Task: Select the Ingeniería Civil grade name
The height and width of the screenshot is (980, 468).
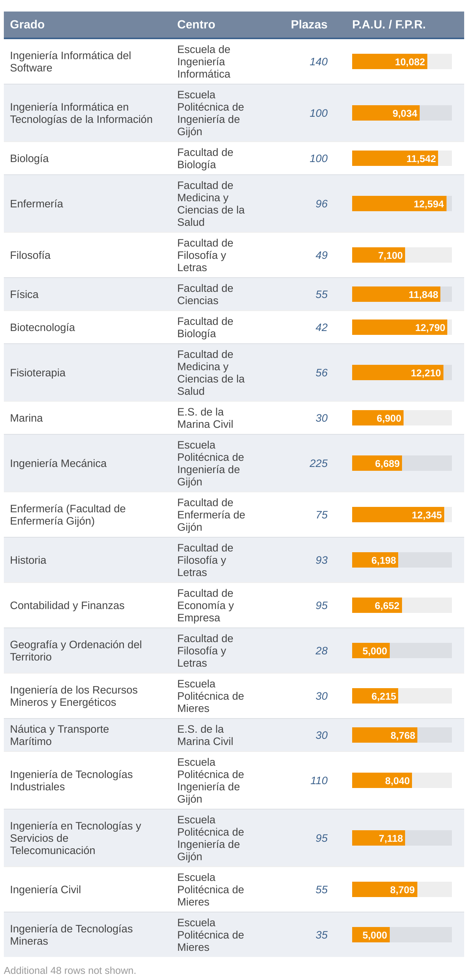Action: click(46, 890)
